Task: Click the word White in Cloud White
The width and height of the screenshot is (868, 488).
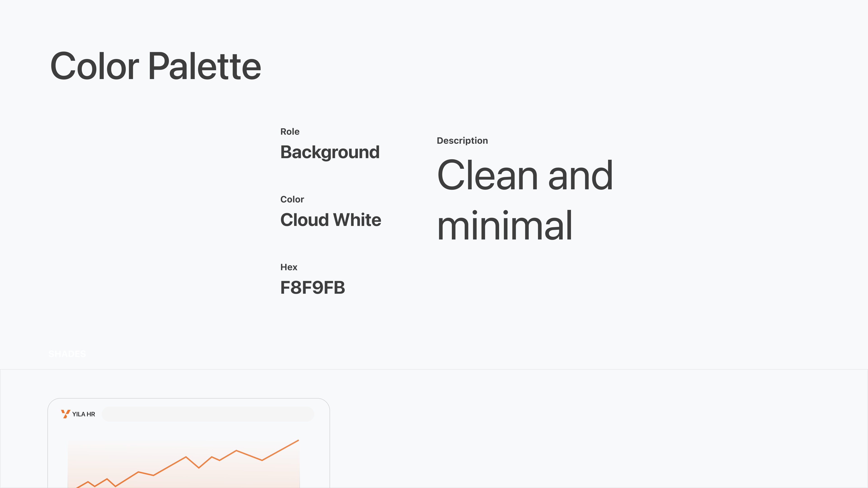Action: point(357,220)
